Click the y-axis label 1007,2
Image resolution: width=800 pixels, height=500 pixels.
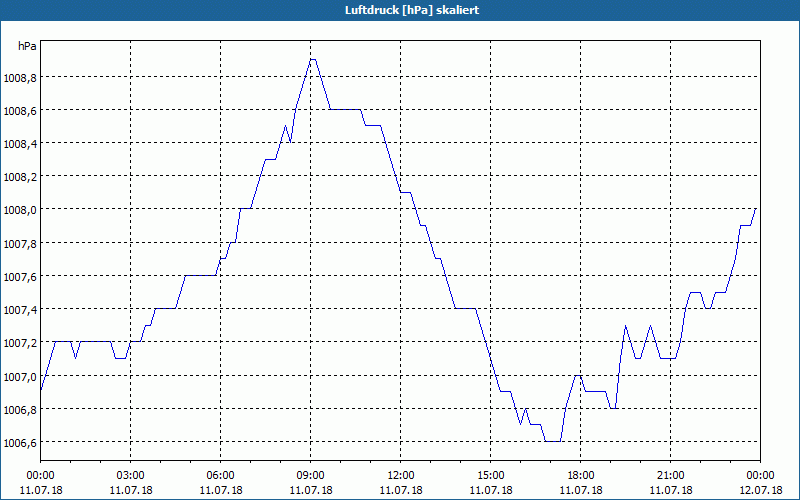[x=20, y=343]
